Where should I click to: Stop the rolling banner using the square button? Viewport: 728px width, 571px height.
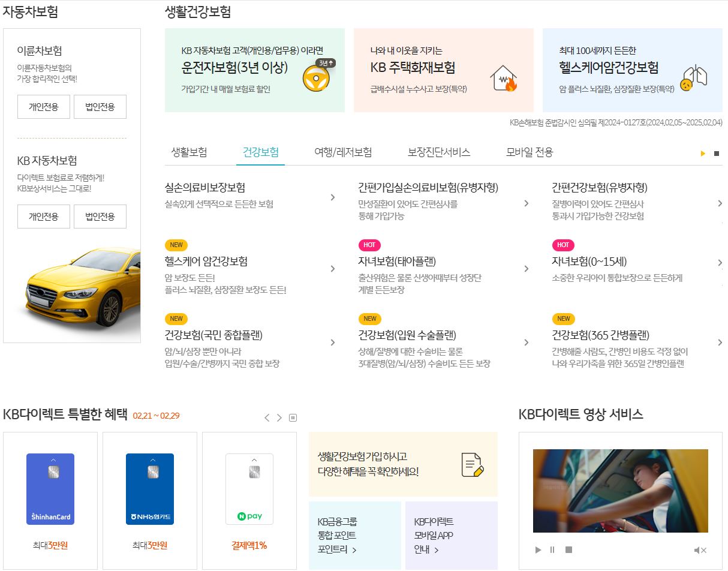point(716,153)
